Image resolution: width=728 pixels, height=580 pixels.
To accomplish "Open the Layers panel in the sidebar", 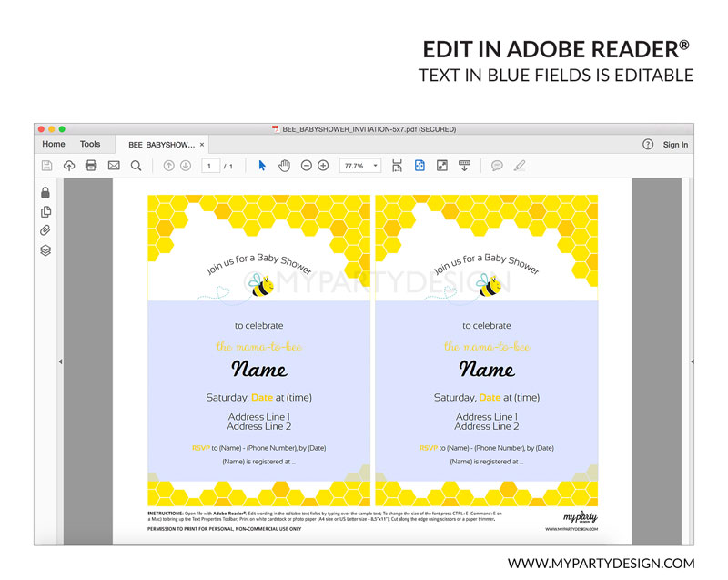I will pyautogui.click(x=45, y=250).
